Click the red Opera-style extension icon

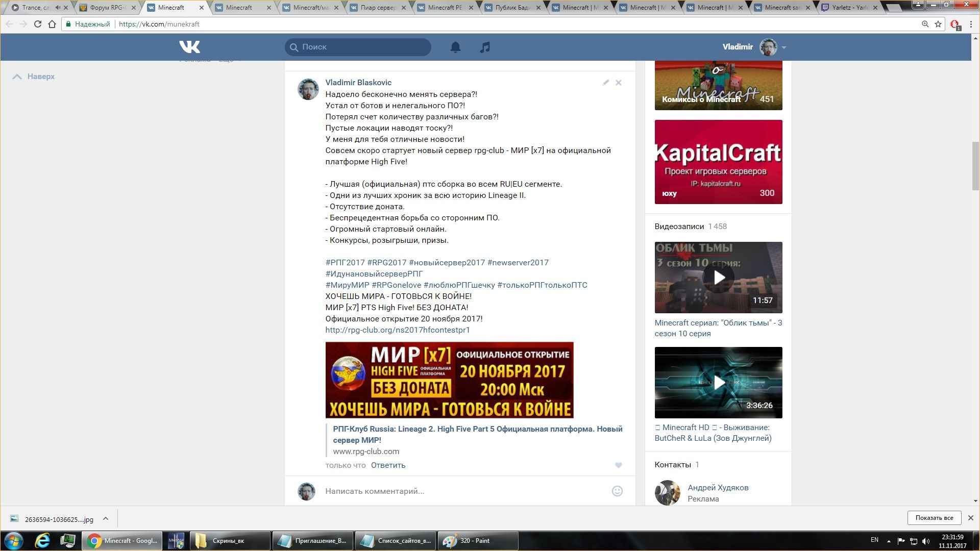(x=955, y=24)
